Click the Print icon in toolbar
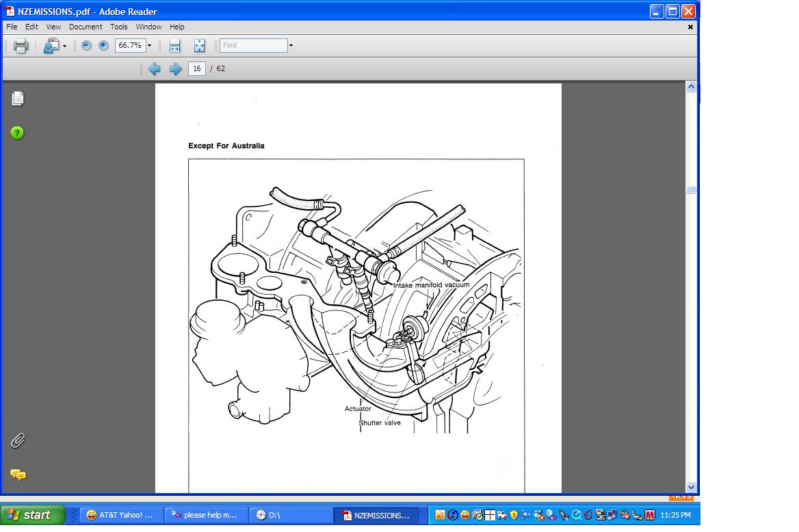799x532 pixels. click(21, 46)
